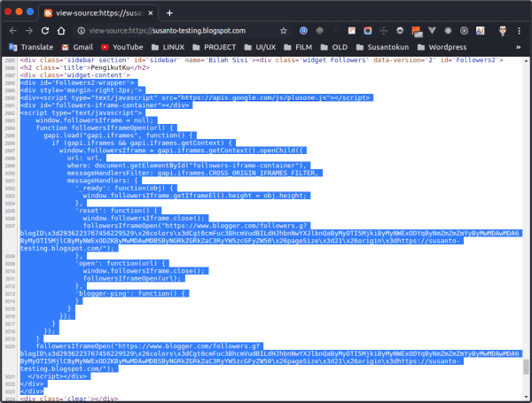Click the 'url: url,' source line
532x403 pixels.
tap(84, 158)
